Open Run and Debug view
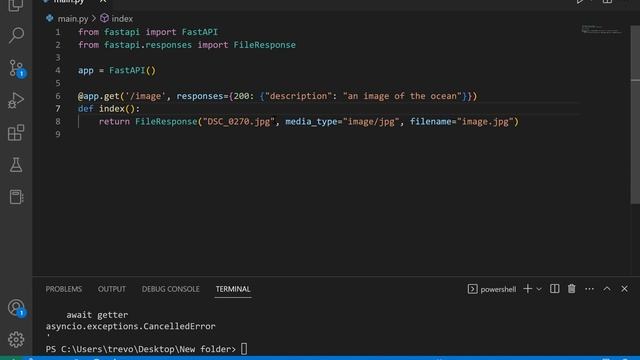640x360 pixels. 16,100
